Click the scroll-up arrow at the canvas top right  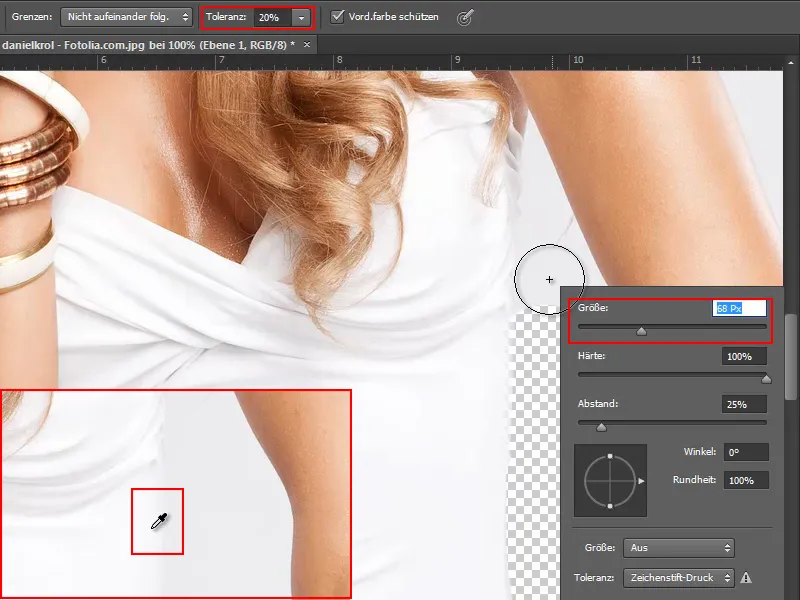[791, 63]
